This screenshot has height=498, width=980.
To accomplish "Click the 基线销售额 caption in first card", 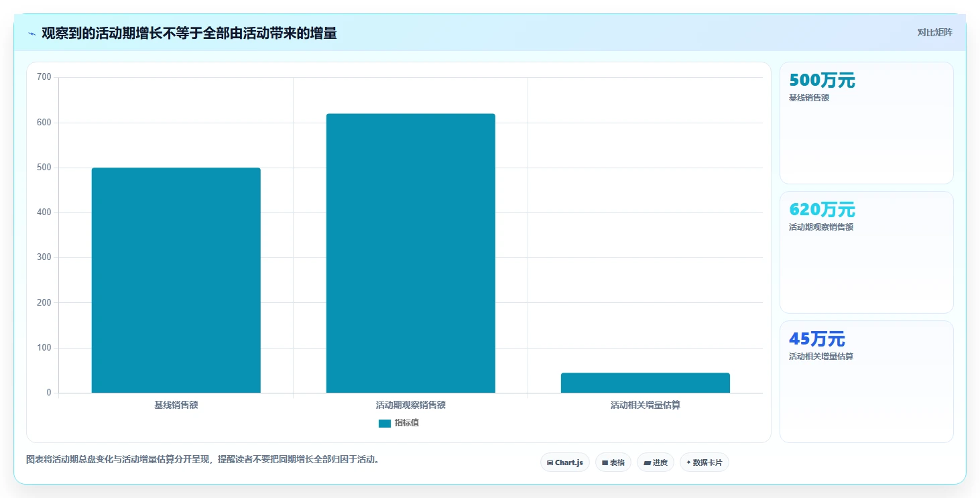I will click(x=809, y=98).
